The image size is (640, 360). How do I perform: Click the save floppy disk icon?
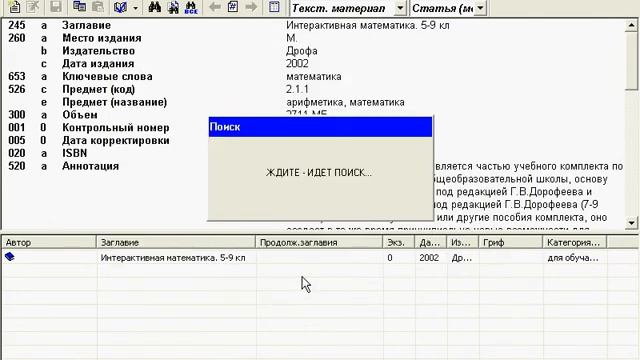click(x=56, y=7)
